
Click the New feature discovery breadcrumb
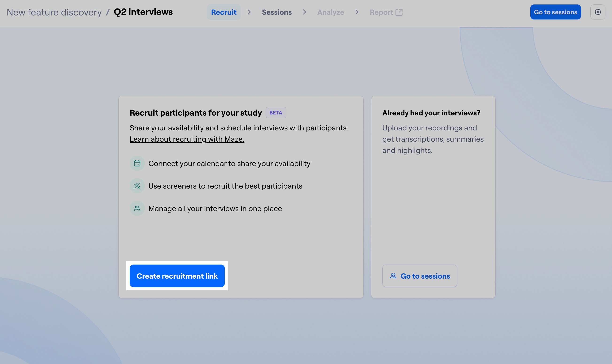point(54,12)
